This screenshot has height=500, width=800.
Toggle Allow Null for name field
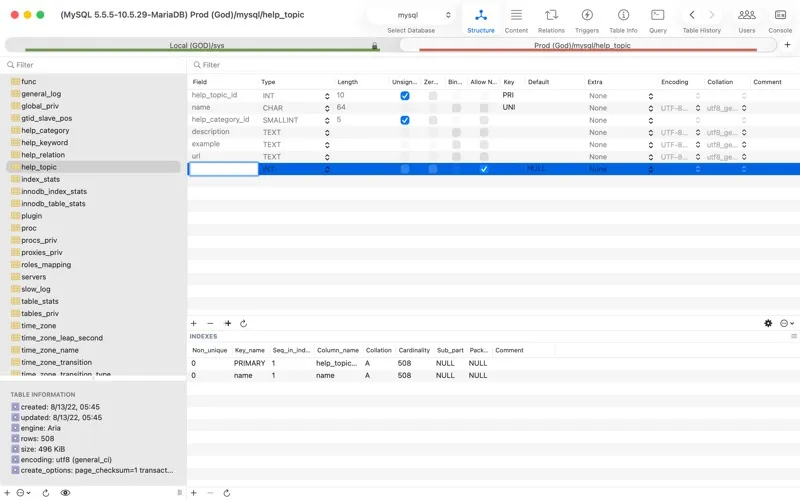pos(484,108)
